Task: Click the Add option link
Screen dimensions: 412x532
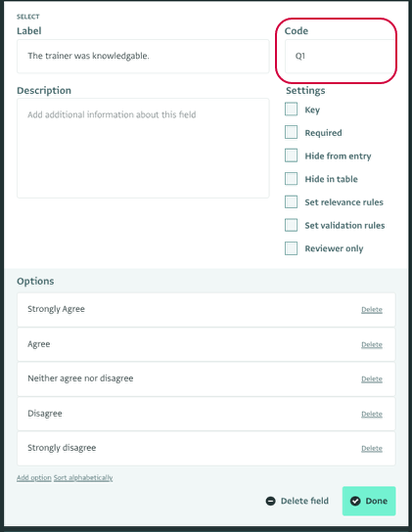Action: click(x=34, y=477)
